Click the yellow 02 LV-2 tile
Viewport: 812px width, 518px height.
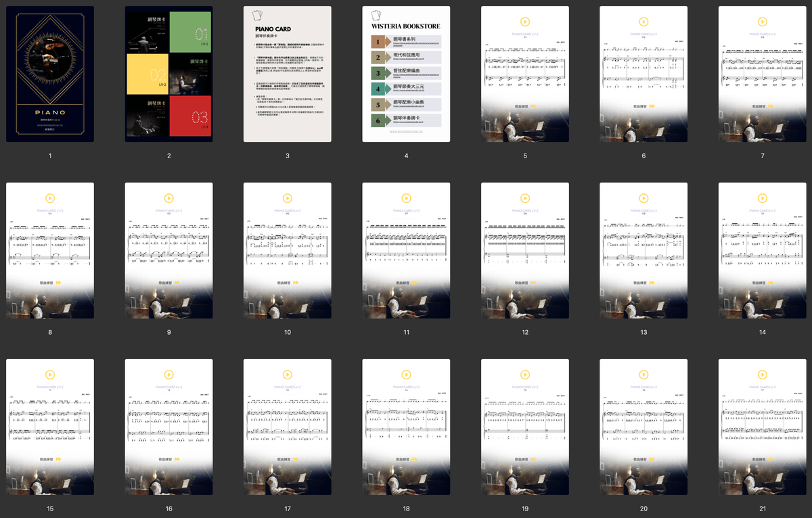(x=148, y=74)
